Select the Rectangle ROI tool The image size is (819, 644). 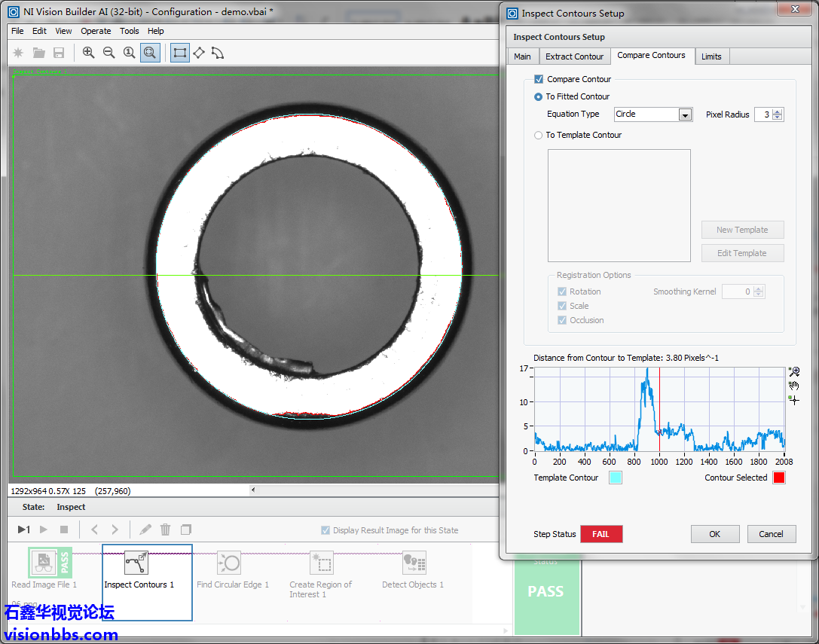pyautogui.click(x=179, y=53)
